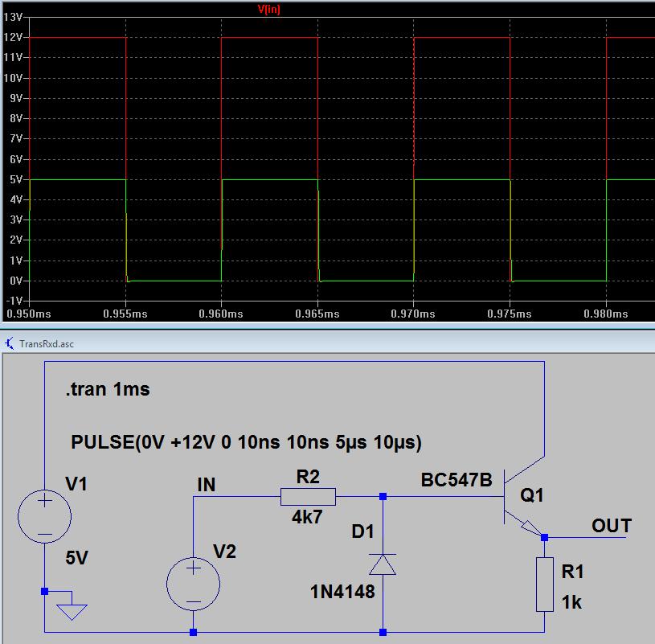This screenshot has height=644, width=655.
Task: Click the 0V vertical axis label
Action: [x=16, y=281]
